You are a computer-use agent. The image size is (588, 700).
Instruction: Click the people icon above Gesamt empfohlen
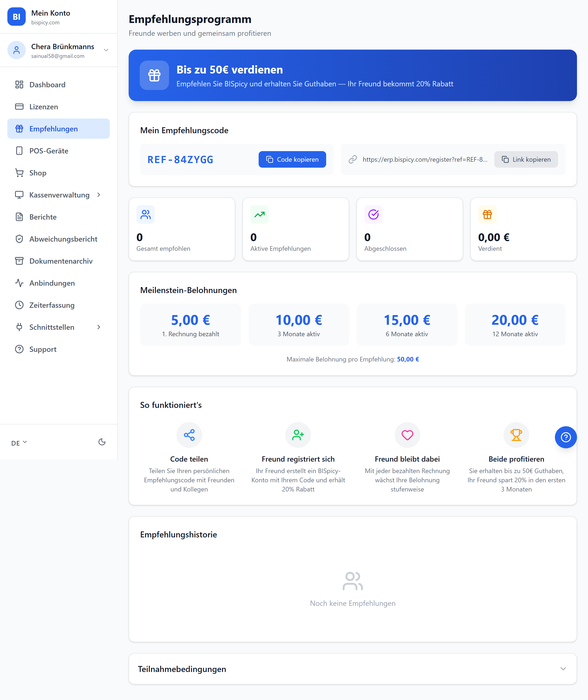[146, 214]
